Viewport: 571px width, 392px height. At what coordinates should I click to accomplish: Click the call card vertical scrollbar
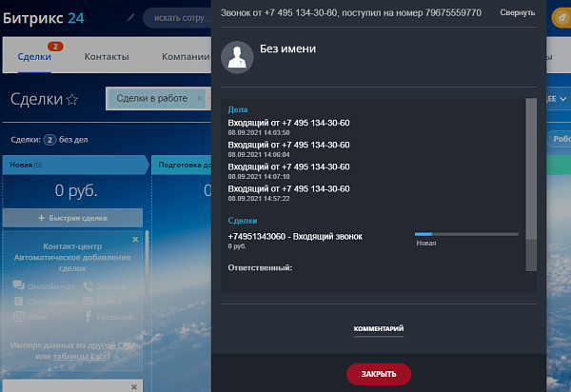(531, 185)
